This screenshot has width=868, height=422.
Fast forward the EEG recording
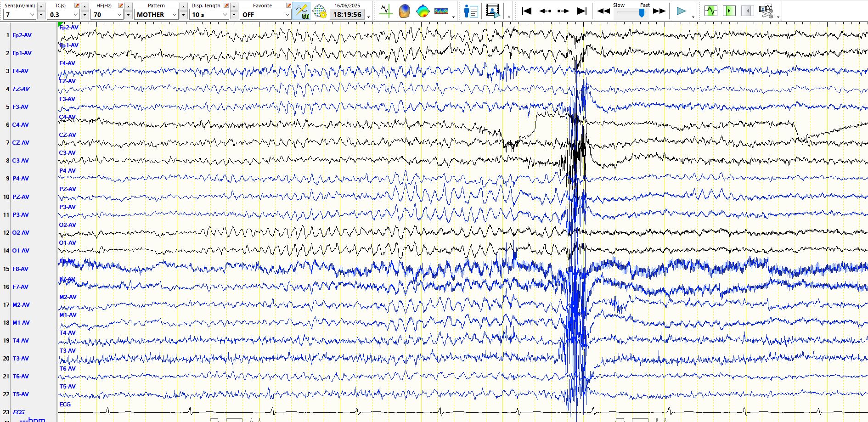(x=659, y=11)
